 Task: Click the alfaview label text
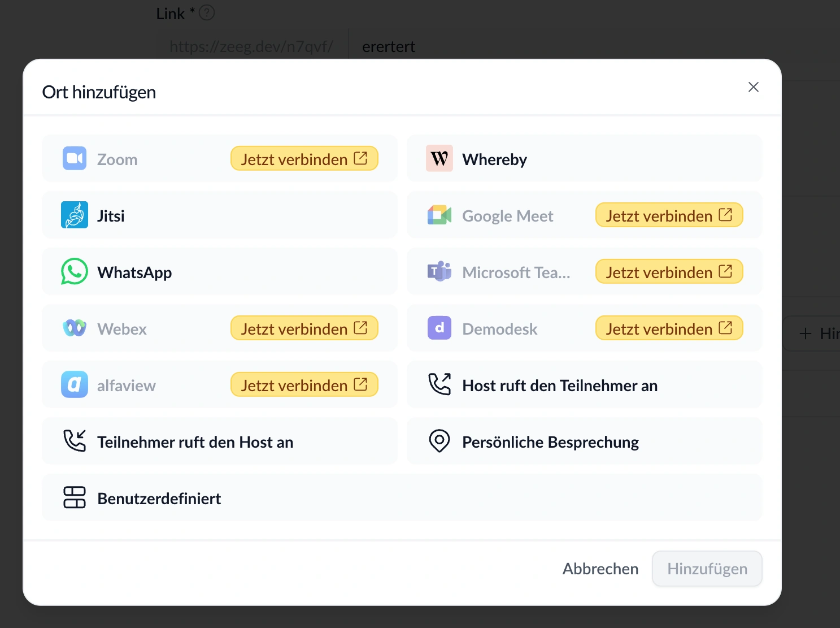127,386
